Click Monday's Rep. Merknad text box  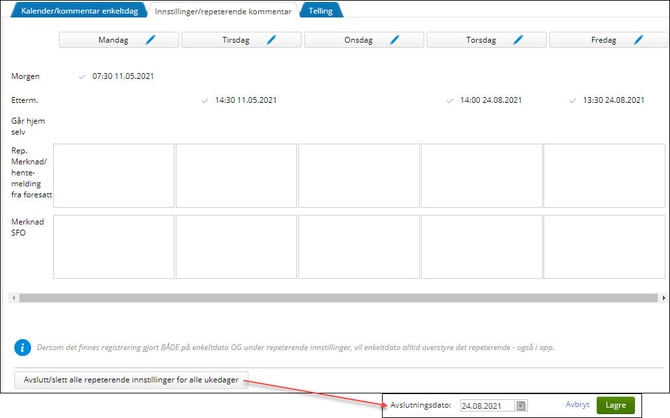tap(113, 174)
